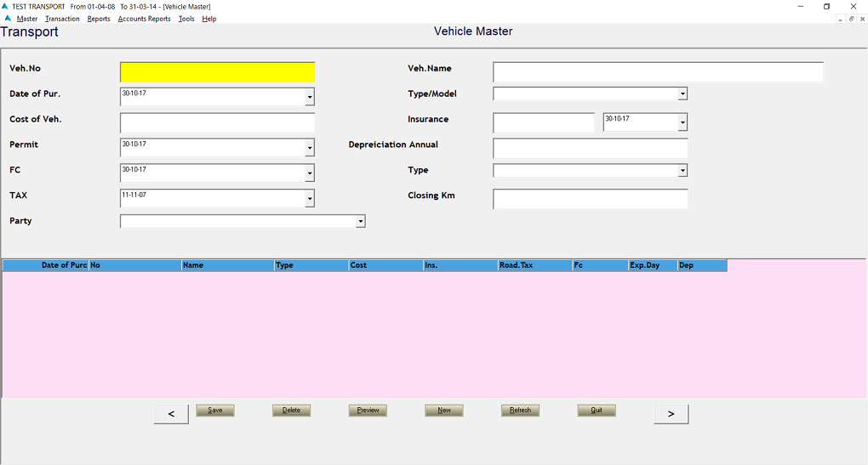Focus the yellow Veh.No input field
Image resolution: width=868 pixels, height=465 pixels.
[x=217, y=72]
